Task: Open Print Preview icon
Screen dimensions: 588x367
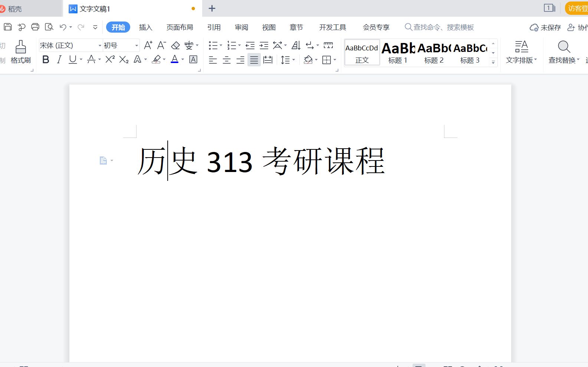Action: click(49, 27)
